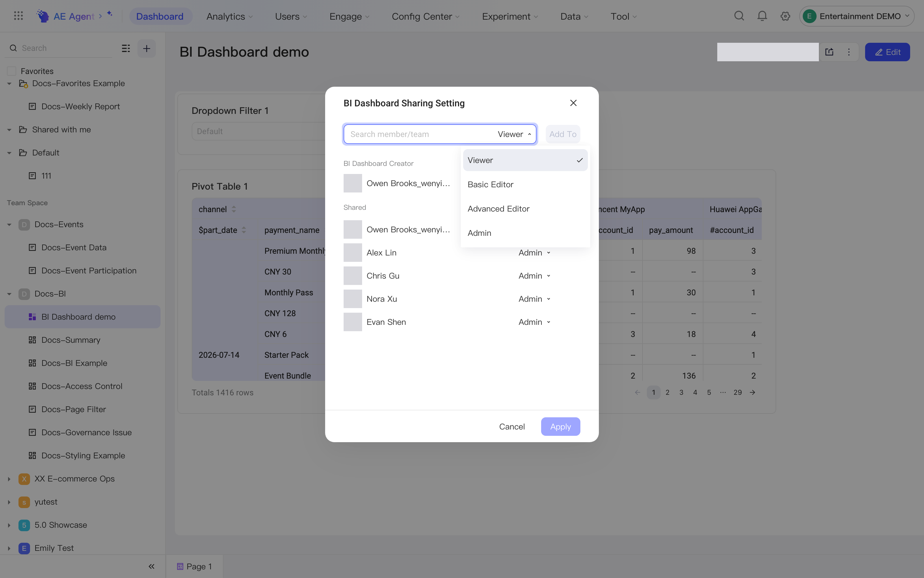Change Alex Lin's Admin role dropdown
The height and width of the screenshot is (578, 924).
[534, 253]
